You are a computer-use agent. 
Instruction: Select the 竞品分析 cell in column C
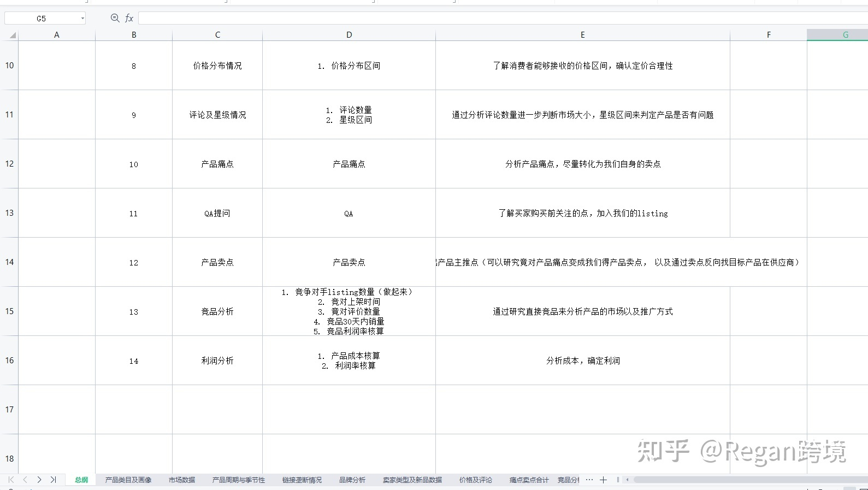tap(217, 311)
